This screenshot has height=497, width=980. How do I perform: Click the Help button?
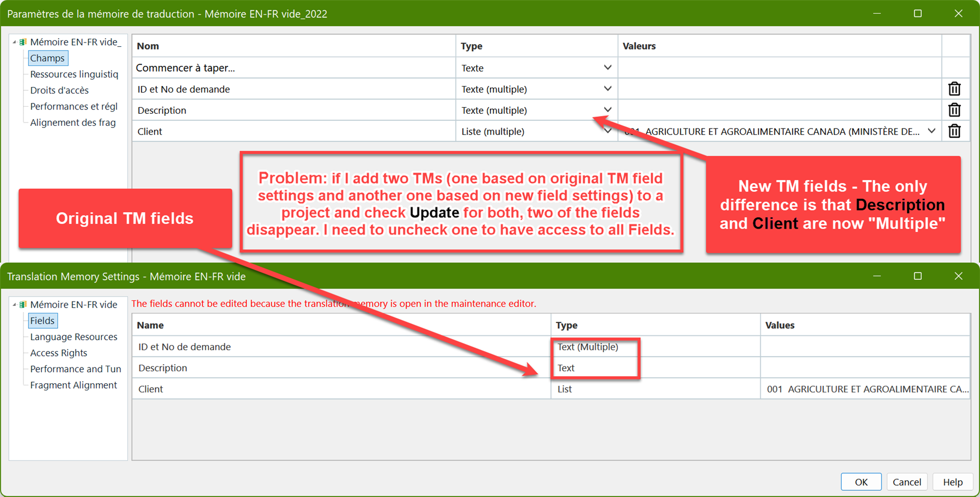pyautogui.click(x=953, y=482)
